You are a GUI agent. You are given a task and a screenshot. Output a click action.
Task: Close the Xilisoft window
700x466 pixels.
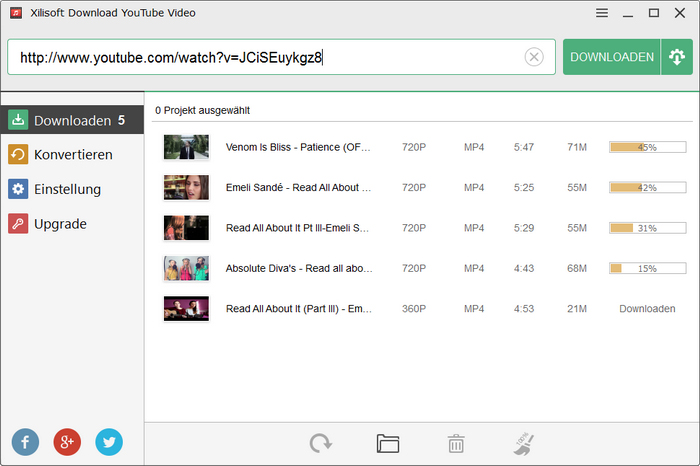click(680, 13)
